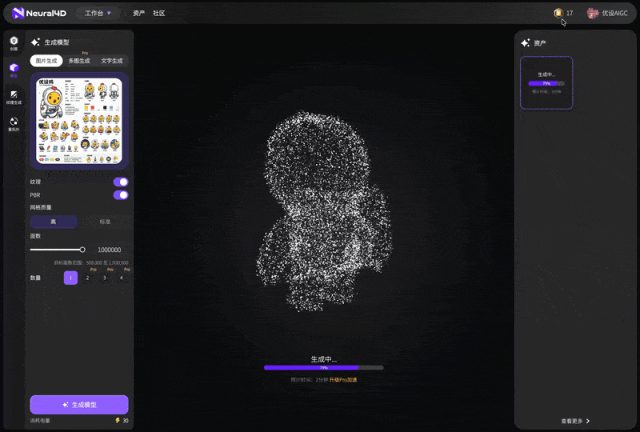The height and width of the screenshot is (432, 640).
Task: Click the face count value 1000000 field
Action: coord(109,249)
